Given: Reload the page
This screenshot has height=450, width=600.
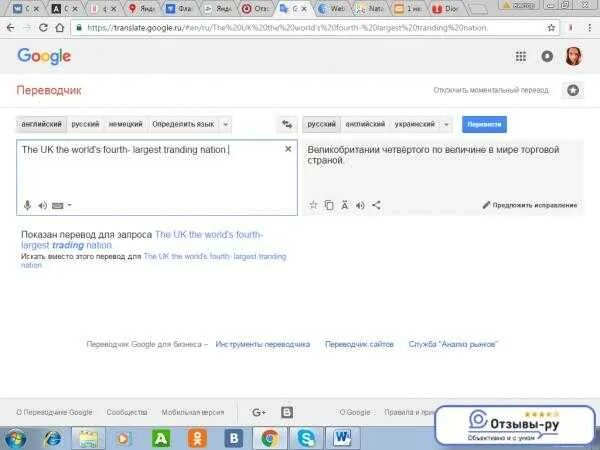Looking at the screenshot, I should pos(43,28).
